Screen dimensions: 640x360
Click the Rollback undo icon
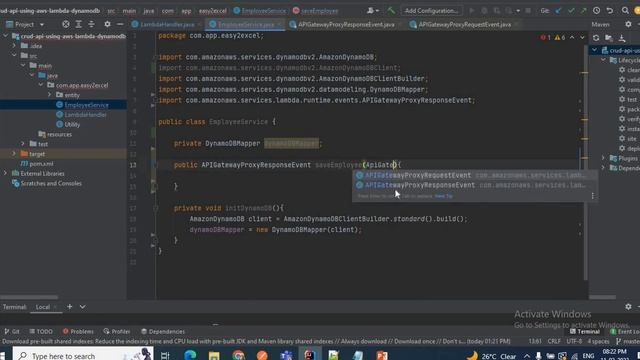pyautogui.click(x=610, y=11)
